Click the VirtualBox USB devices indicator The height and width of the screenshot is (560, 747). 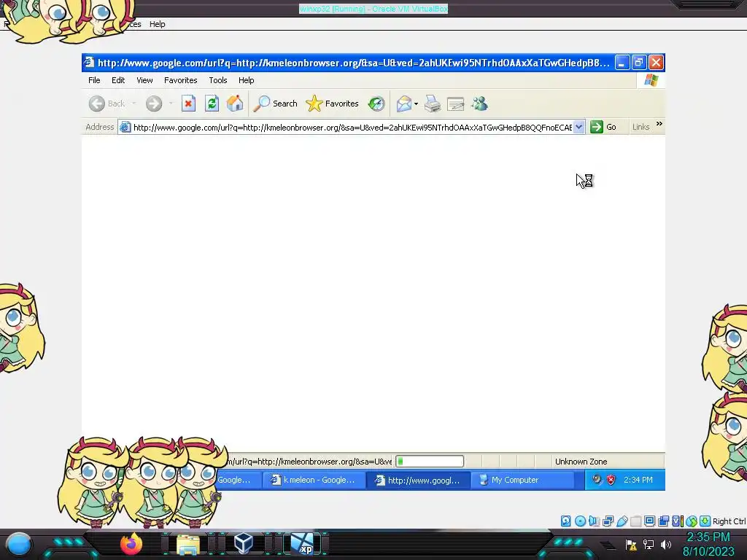(x=622, y=521)
